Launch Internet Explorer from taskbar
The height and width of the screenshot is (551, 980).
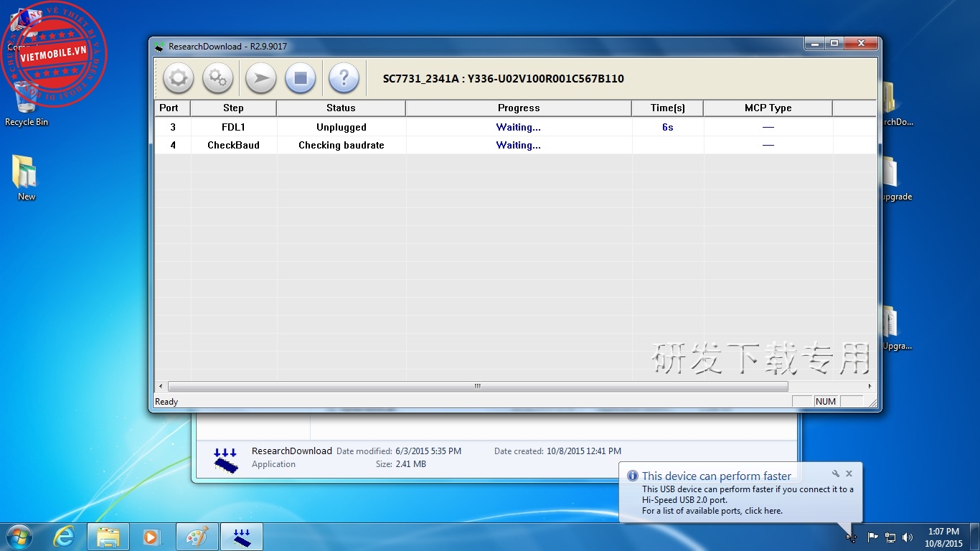[x=65, y=537]
